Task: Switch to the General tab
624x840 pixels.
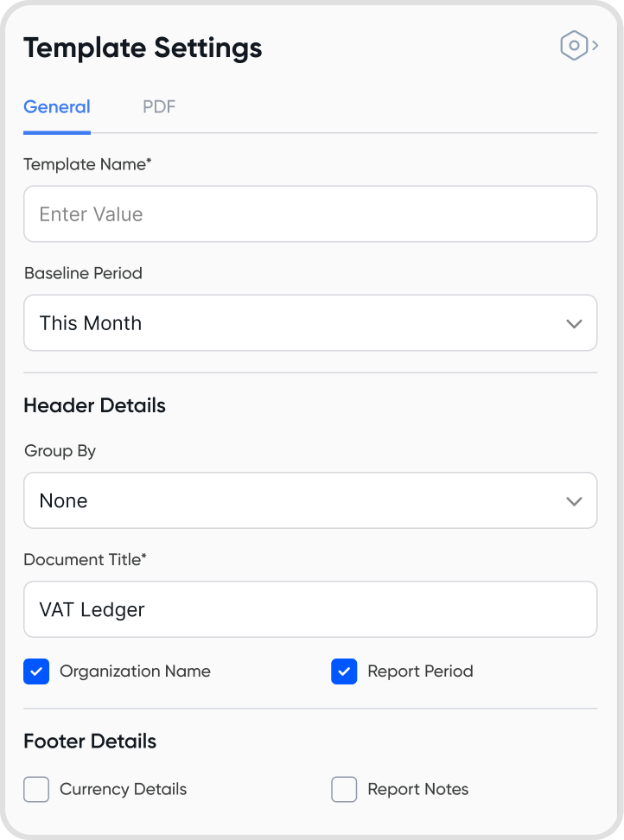Action: [57, 107]
